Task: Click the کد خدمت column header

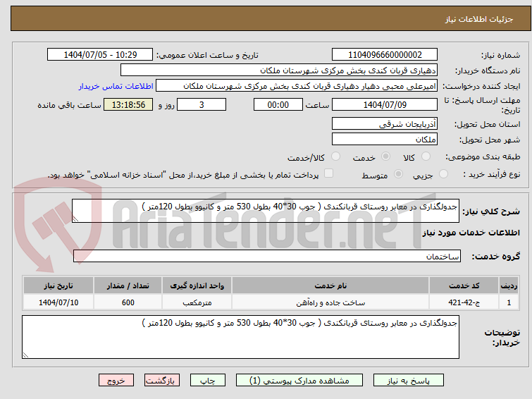Action: point(464,286)
